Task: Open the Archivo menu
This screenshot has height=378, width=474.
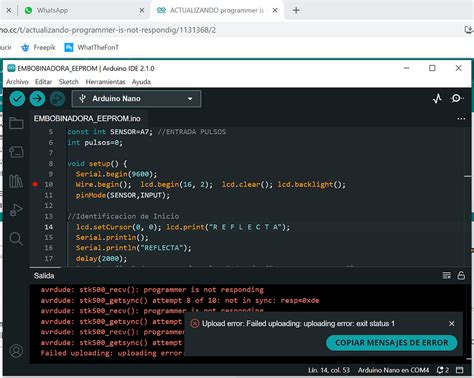Action: [17, 82]
